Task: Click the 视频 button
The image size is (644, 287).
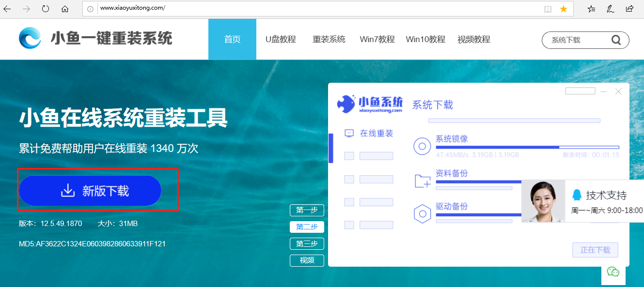Action: (x=307, y=260)
